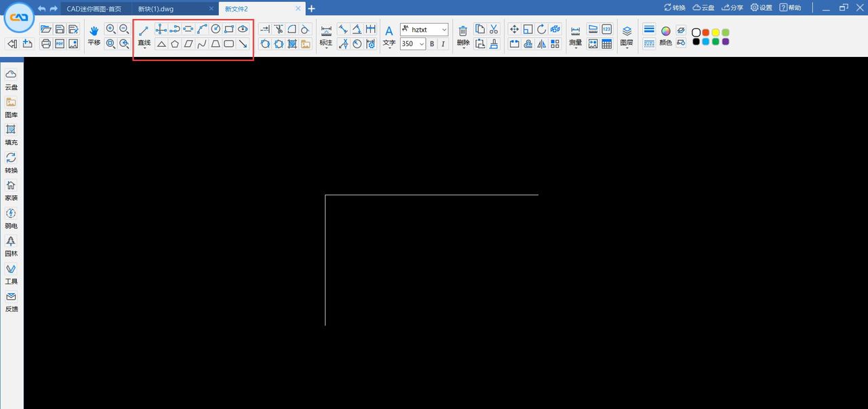This screenshot has width=868, height=409.
Task: Select the trapezoid shape tool
Action: (x=216, y=44)
